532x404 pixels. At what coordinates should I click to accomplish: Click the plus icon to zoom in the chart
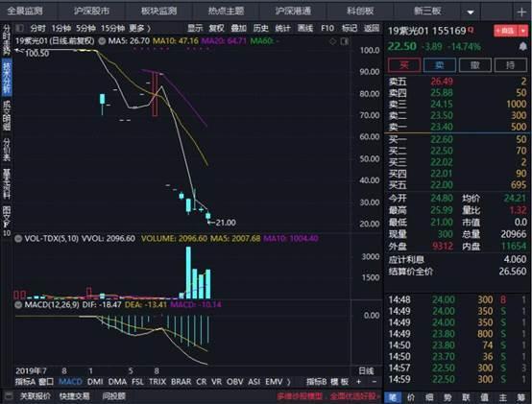pyautogui.click(x=358, y=382)
